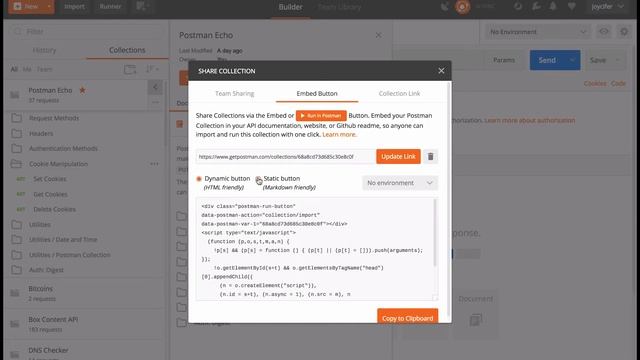Open the joyclfer account dropdown

[x=608, y=7]
